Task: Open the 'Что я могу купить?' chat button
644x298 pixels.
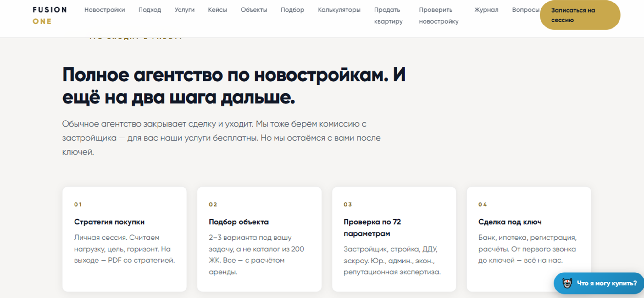Action: (599, 283)
